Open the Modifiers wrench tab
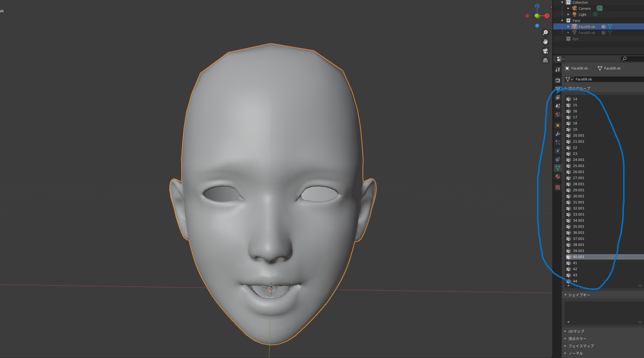The image size is (644, 358). pos(558,134)
